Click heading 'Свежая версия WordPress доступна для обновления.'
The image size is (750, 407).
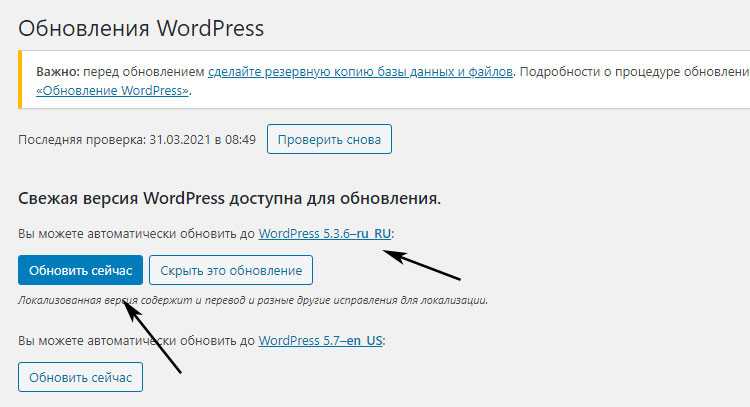click(229, 198)
